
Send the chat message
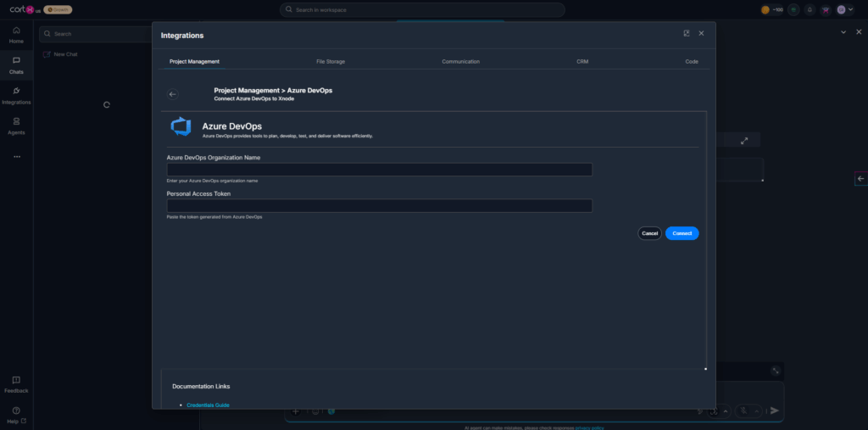[x=775, y=410]
